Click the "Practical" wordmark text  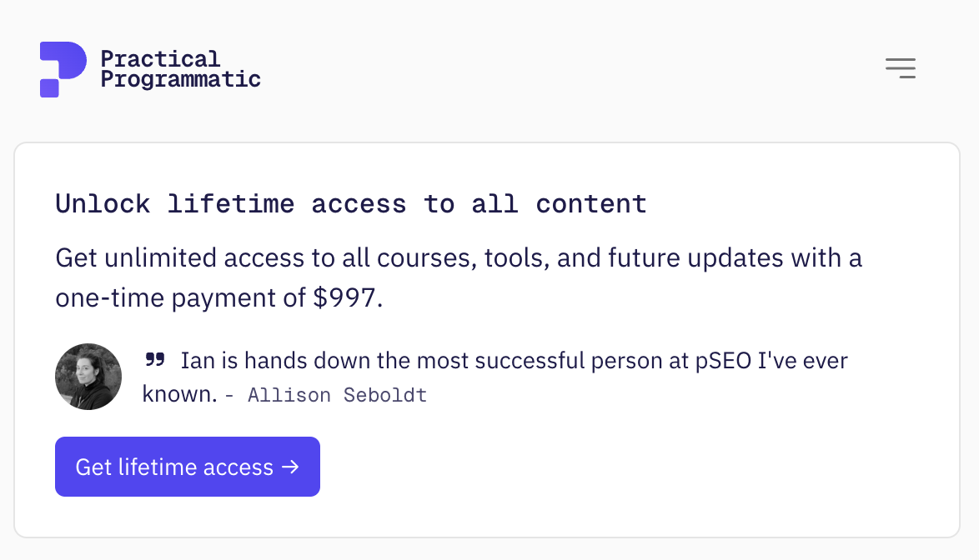[160, 59]
